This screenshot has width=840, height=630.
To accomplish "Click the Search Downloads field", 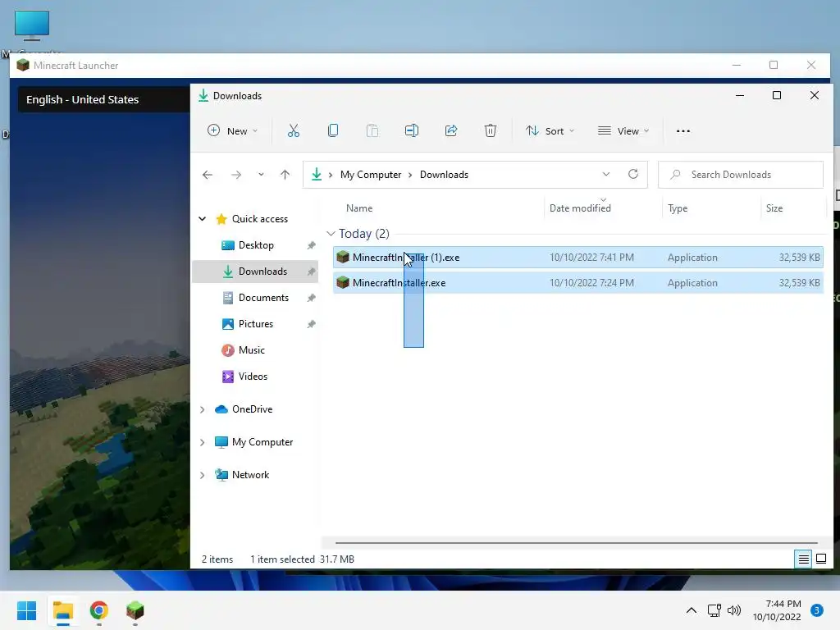I will 741,175.
